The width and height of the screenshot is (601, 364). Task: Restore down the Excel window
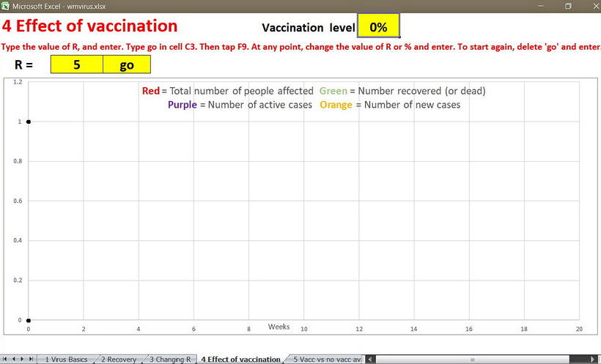coord(567,6)
